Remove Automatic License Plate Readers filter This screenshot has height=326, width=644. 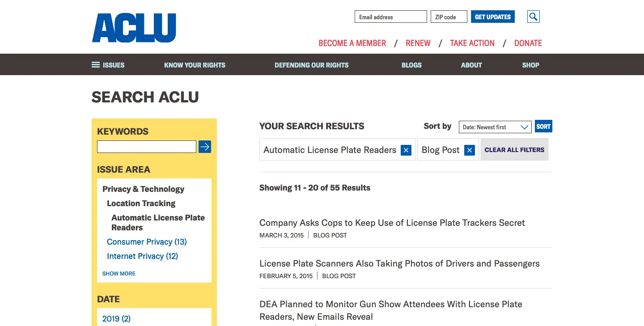(406, 150)
